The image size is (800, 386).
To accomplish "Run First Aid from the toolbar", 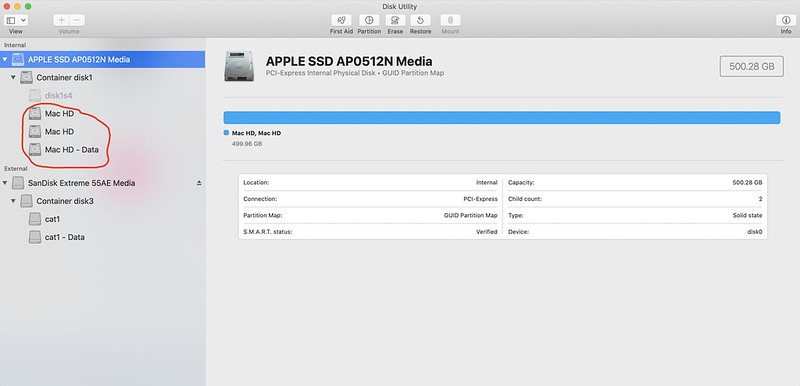I will pyautogui.click(x=341, y=20).
